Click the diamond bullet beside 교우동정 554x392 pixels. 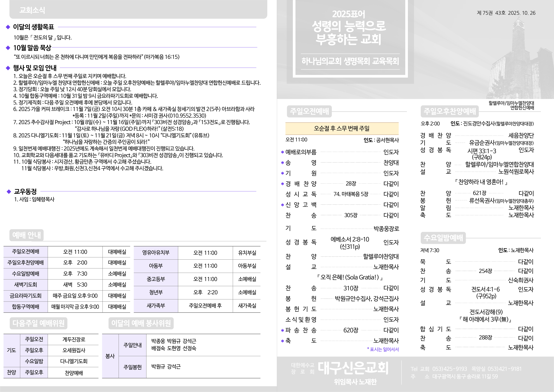9,192
